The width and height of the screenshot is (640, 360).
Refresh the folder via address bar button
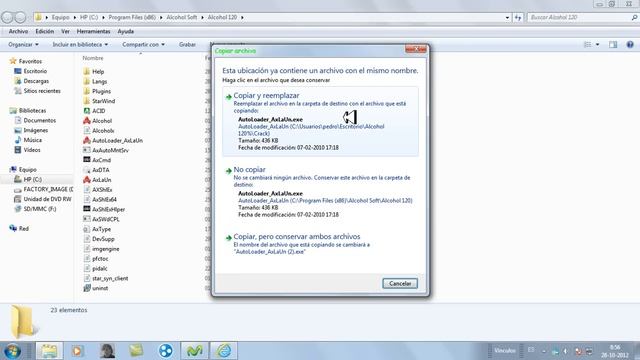click(x=518, y=18)
